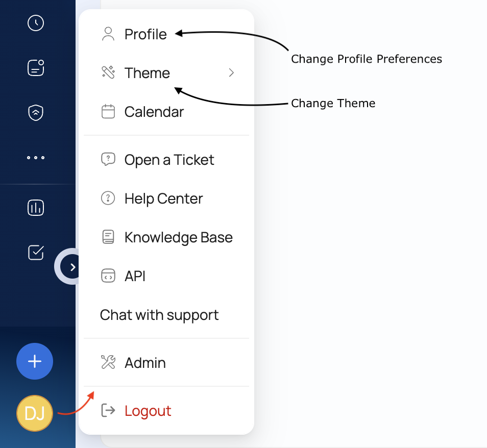Click the DJ user avatar

35,413
